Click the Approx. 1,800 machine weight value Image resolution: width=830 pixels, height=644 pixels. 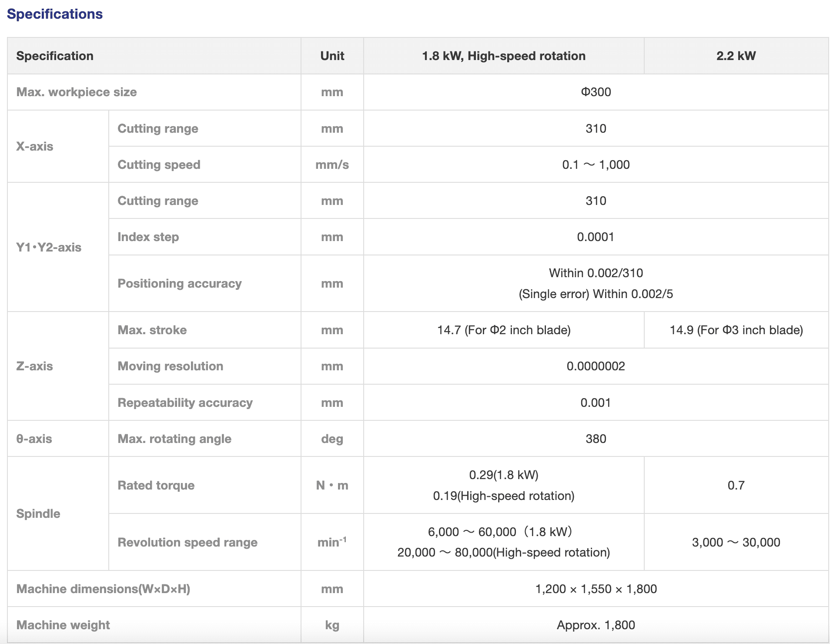coord(596,625)
